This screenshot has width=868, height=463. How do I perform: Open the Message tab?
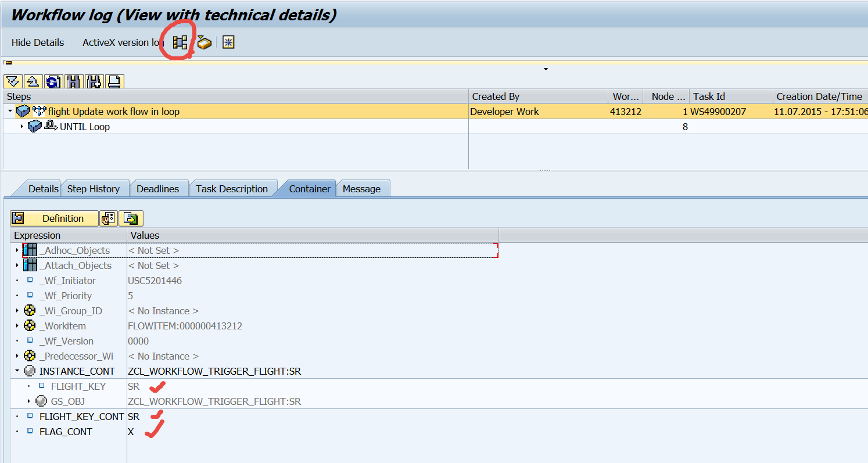pyautogui.click(x=363, y=188)
